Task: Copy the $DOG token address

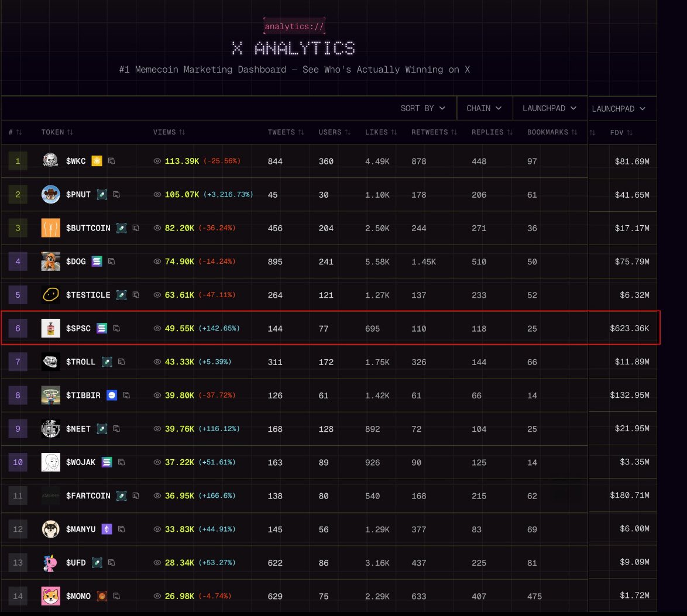Action: [x=111, y=261]
